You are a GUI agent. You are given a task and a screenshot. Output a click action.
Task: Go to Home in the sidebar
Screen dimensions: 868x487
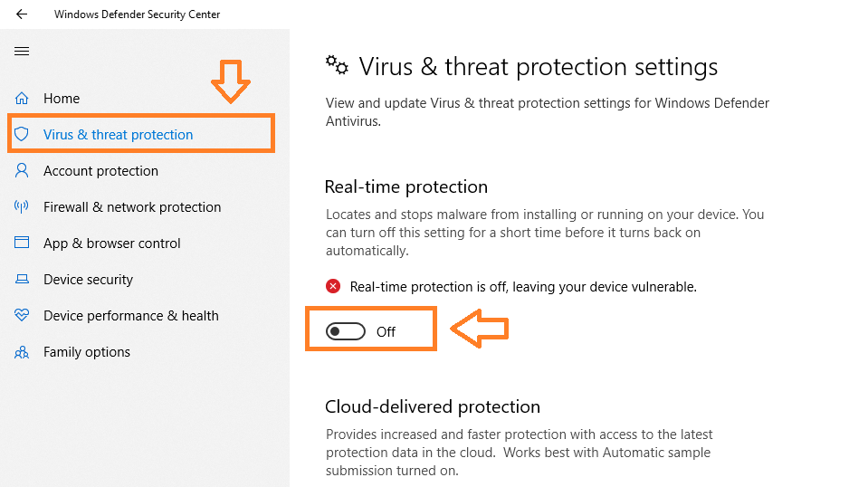point(62,99)
